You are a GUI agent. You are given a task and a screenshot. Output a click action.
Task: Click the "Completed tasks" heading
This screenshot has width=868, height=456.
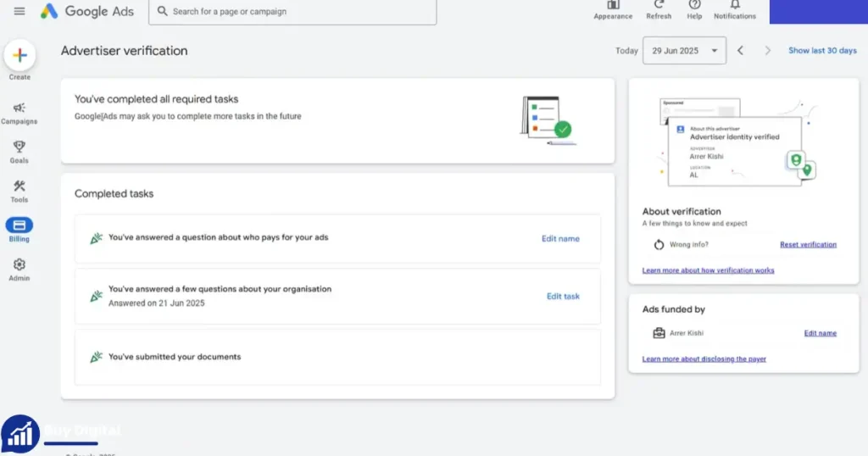pyautogui.click(x=114, y=194)
